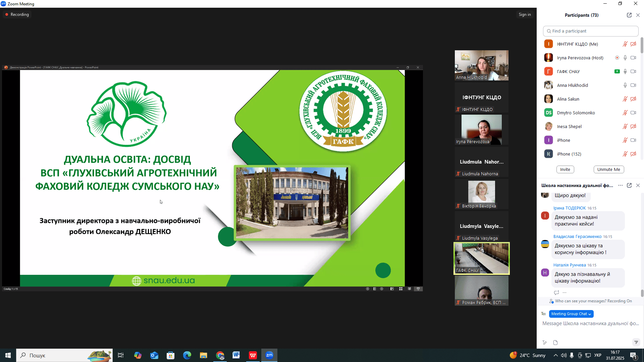Click Zoom icon on taskbar
This screenshot has height=362, width=644.
point(269,355)
